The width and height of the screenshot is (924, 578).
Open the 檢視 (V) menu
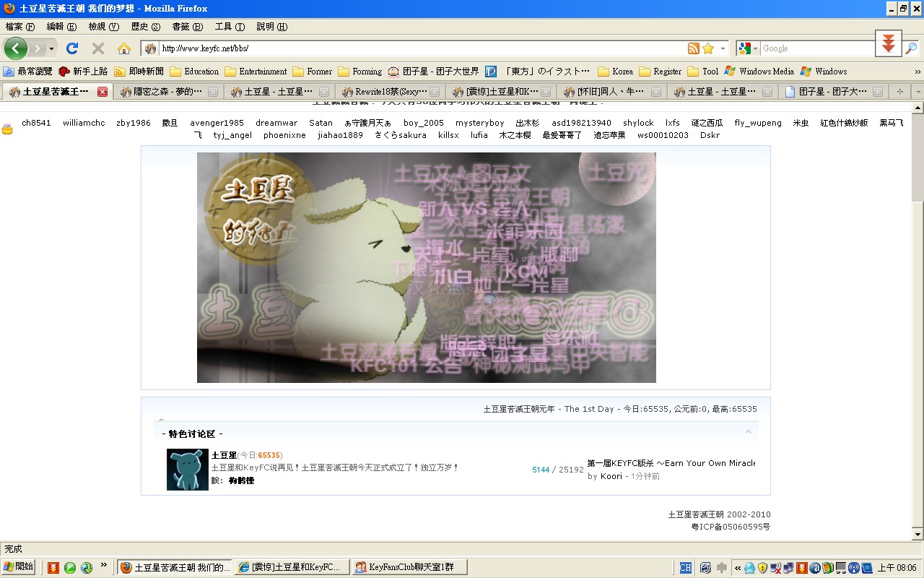104,27
